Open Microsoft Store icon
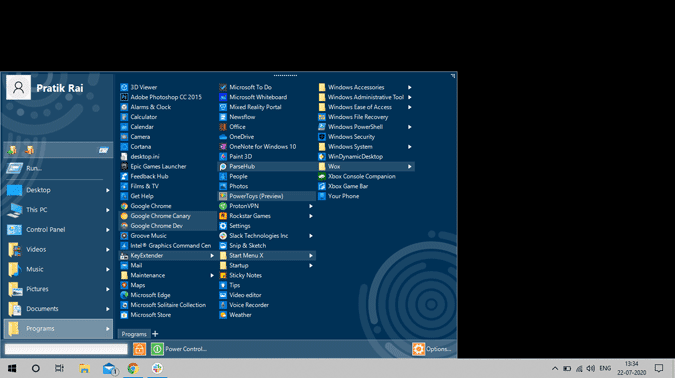The width and height of the screenshot is (675, 378). point(124,315)
